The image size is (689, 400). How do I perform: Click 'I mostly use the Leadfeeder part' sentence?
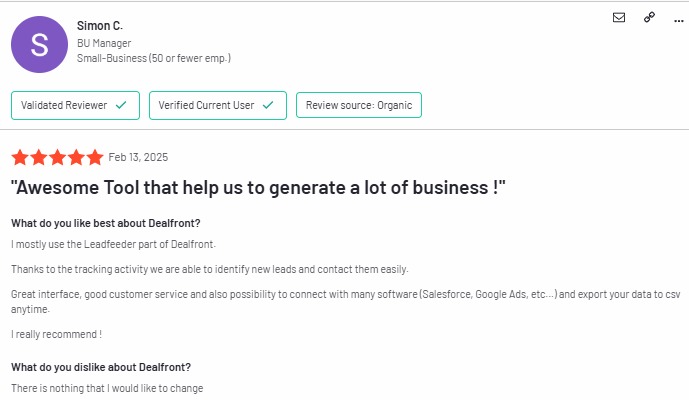tap(113, 244)
